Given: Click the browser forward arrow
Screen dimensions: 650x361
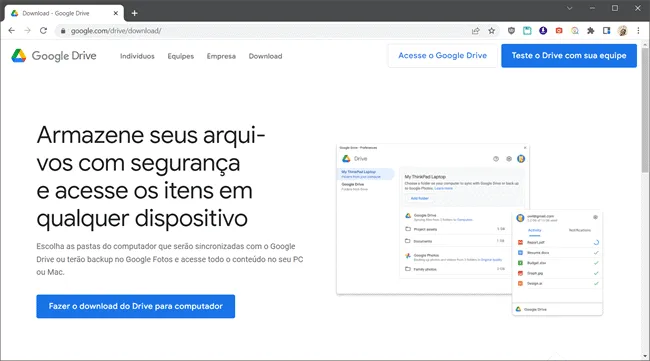Looking at the screenshot, I should 27,31.
